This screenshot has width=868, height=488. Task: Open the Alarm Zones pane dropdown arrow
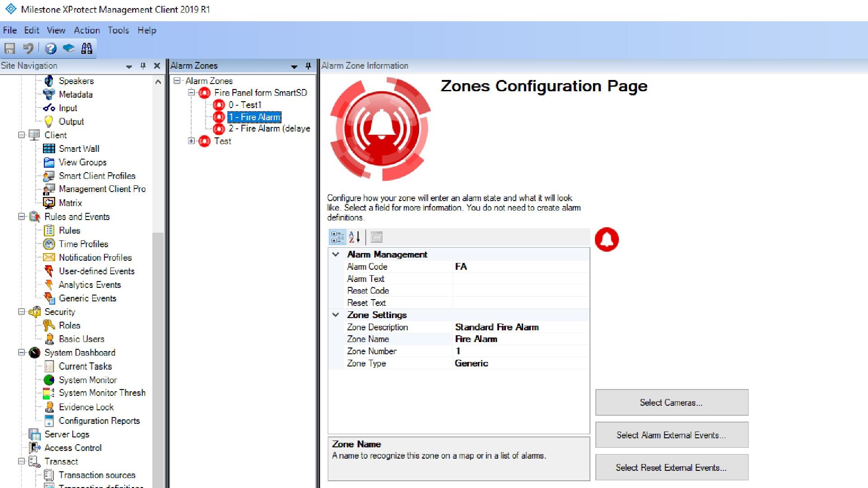(294, 66)
